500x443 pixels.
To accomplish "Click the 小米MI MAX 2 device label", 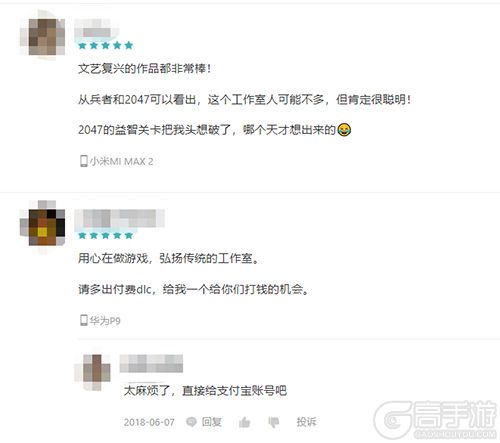I will tap(121, 161).
